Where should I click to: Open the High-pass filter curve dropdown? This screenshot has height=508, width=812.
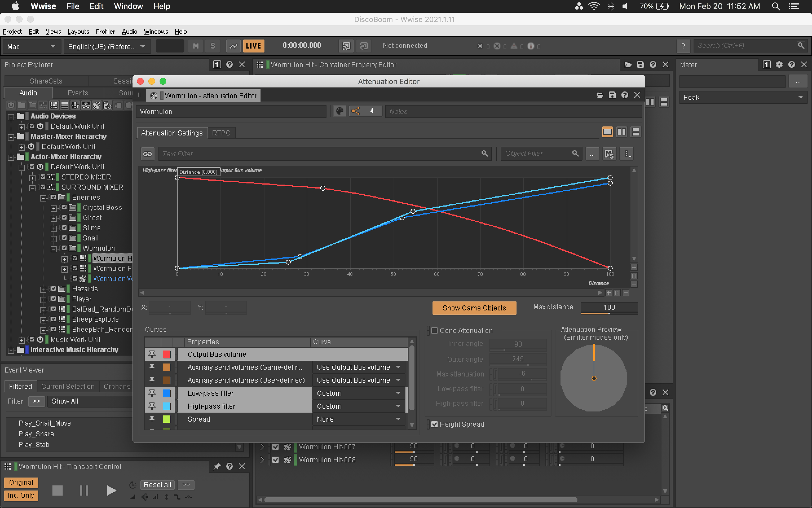[x=358, y=406]
